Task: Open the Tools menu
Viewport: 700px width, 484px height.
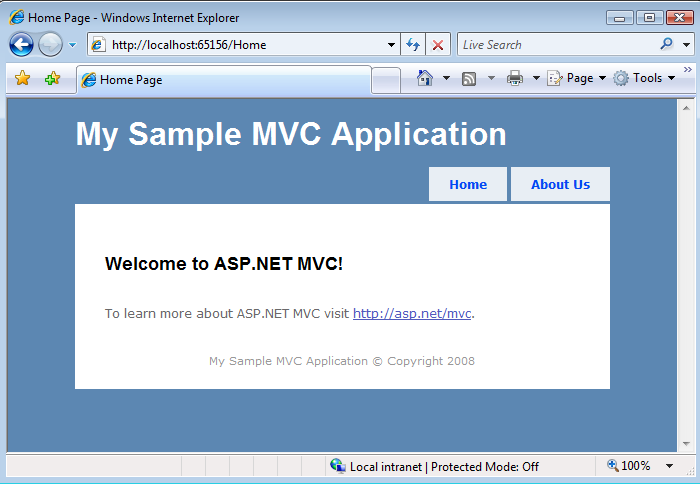Action: coord(644,78)
